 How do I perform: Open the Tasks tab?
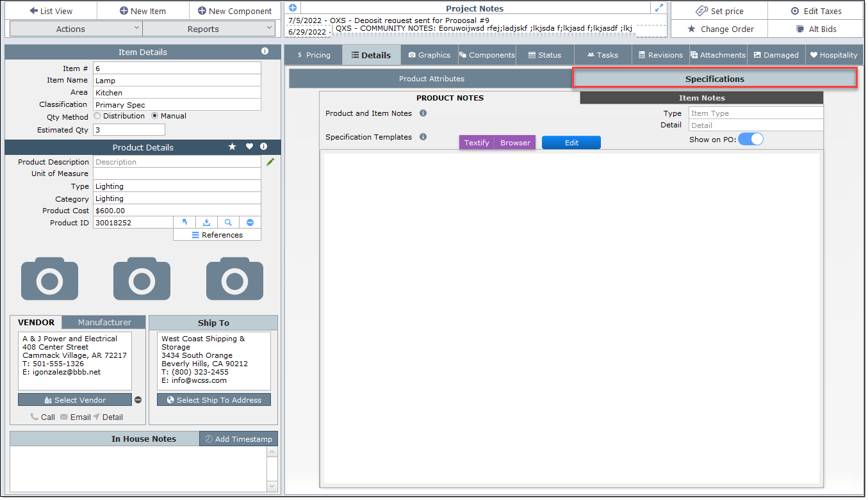603,55
